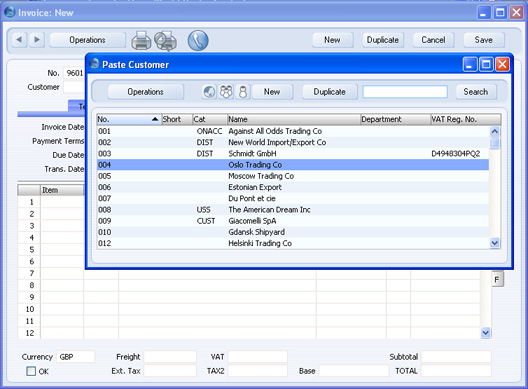Viewport: 528px width, 389px height.
Task: Click the Invoice window title bar app icon
Action: [10, 12]
